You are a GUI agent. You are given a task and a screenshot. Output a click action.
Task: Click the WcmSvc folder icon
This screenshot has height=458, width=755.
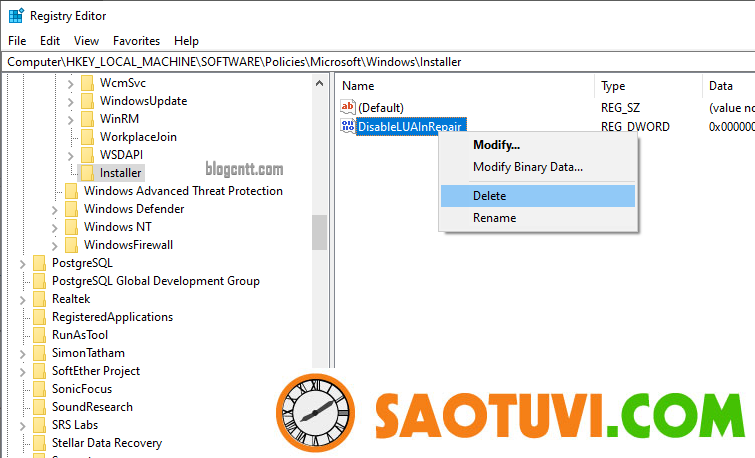click(88, 83)
